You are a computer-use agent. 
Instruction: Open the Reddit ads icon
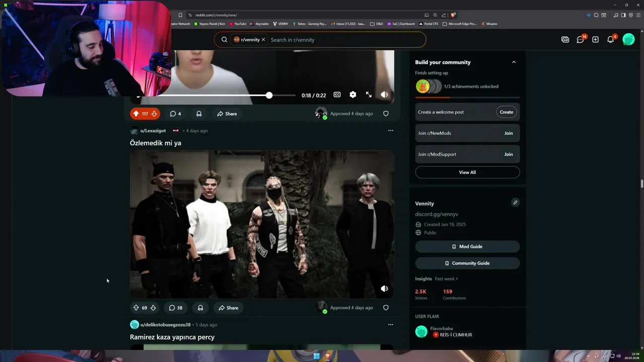(x=565, y=40)
